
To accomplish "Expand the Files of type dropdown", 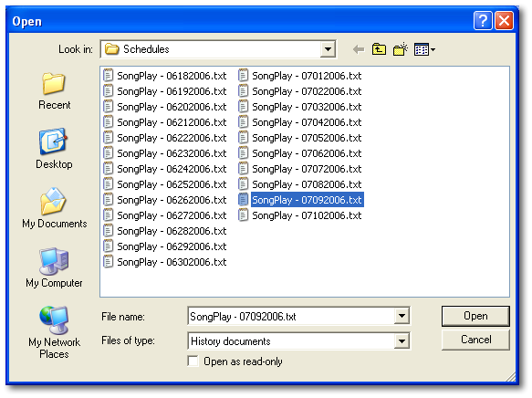I will 402,341.
